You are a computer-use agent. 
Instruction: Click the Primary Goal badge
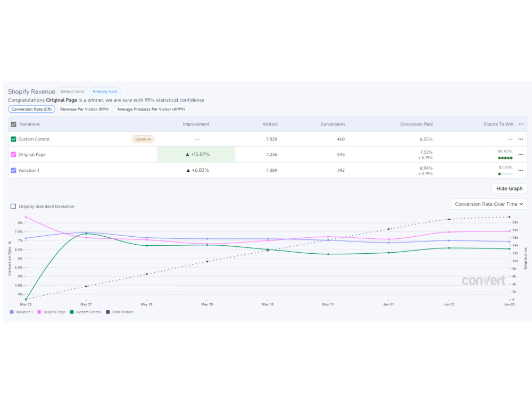tap(105, 92)
